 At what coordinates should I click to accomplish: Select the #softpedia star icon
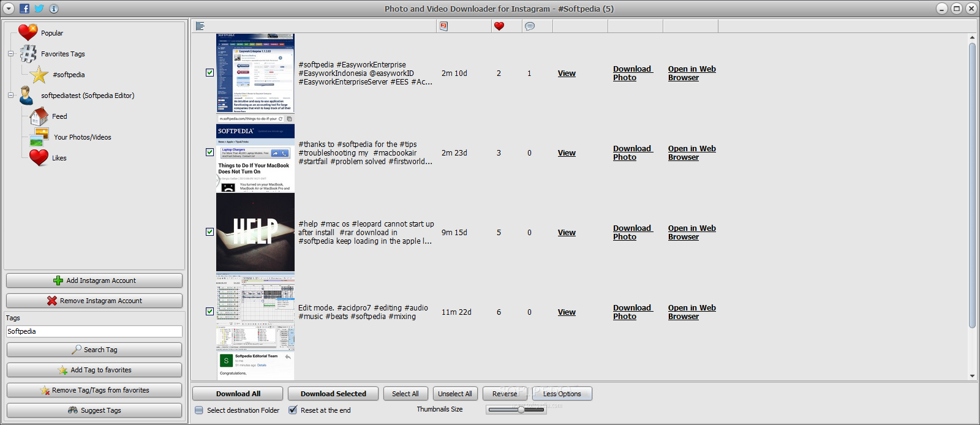coord(39,75)
